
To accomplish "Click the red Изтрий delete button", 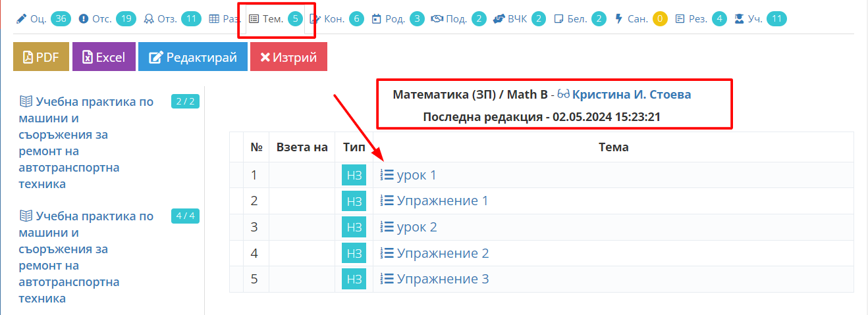I will (x=288, y=57).
